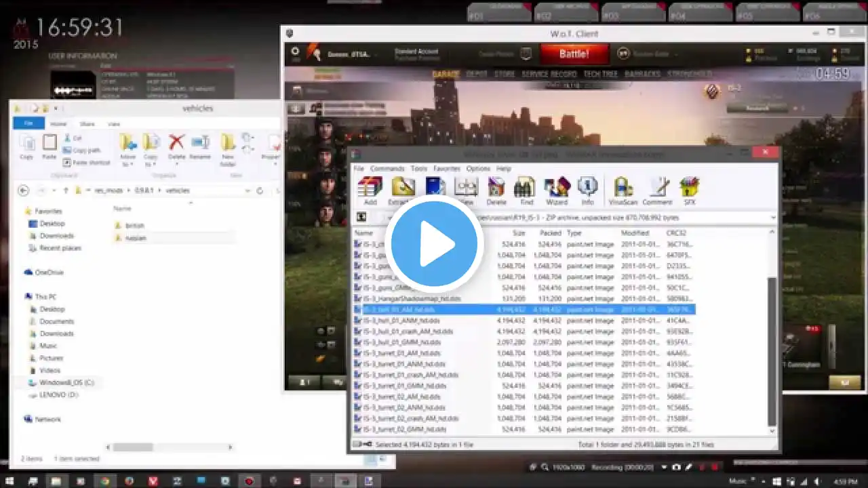Click the View icon in WinRAR toolbar
868x488 pixels.
pyautogui.click(x=466, y=190)
